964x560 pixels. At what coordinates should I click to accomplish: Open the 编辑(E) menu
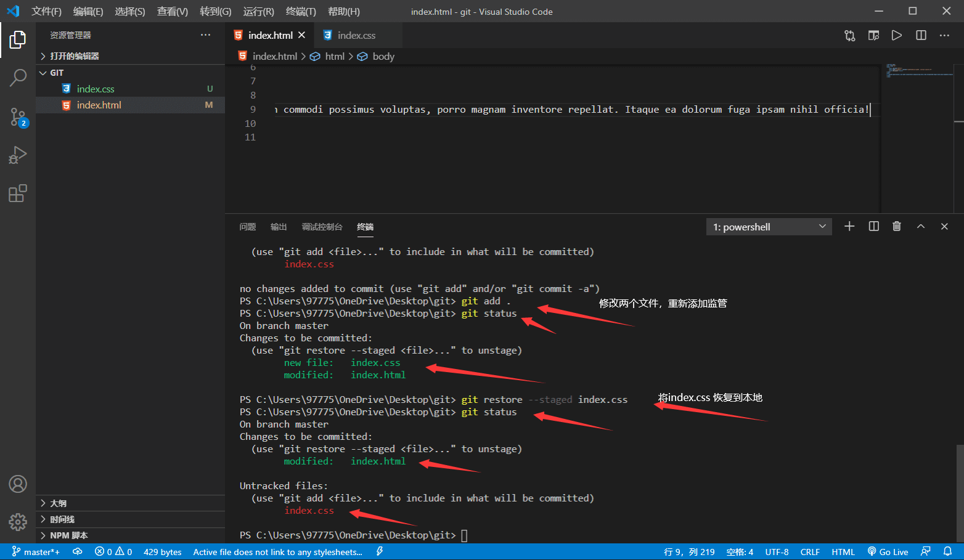coord(88,11)
